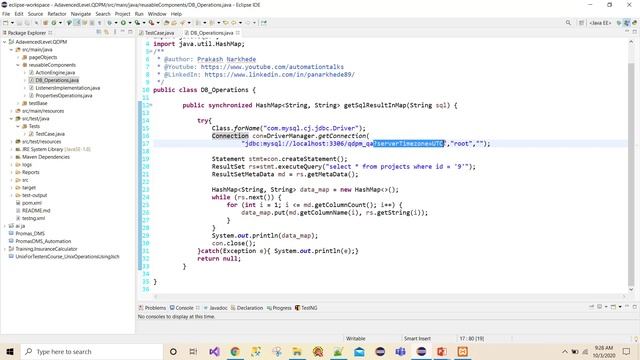Open ActionEngine.java in Package Explorer
Image resolution: width=640 pixels, height=360 pixels.
tap(55, 73)
